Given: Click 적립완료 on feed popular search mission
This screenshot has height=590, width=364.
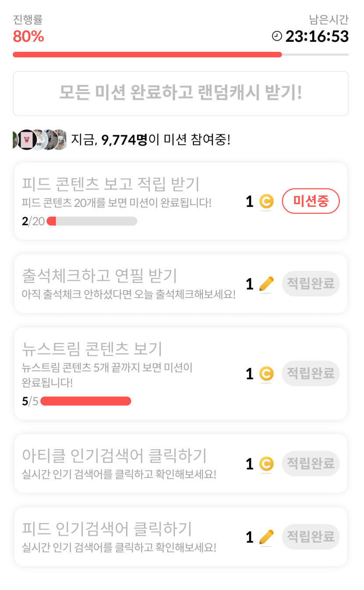Looking at the screenshot, I should [310, 536].
